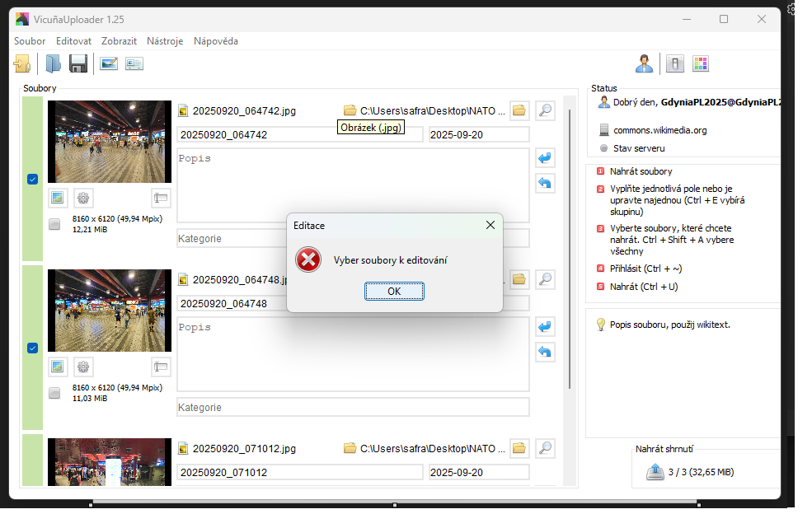
Task: Open the Soubor menu
Action: (30, 41)
